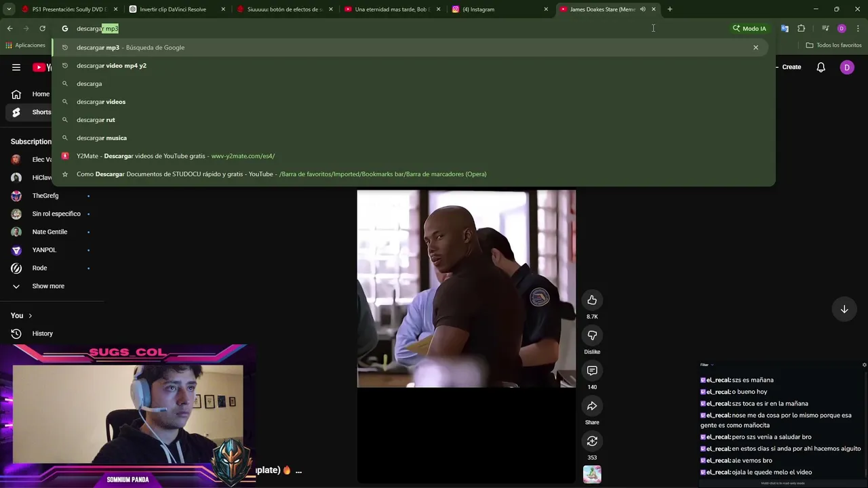Open the sound thumbnail below Remix button
Viewport: 868px width, 488px height.
click(592, 474)
